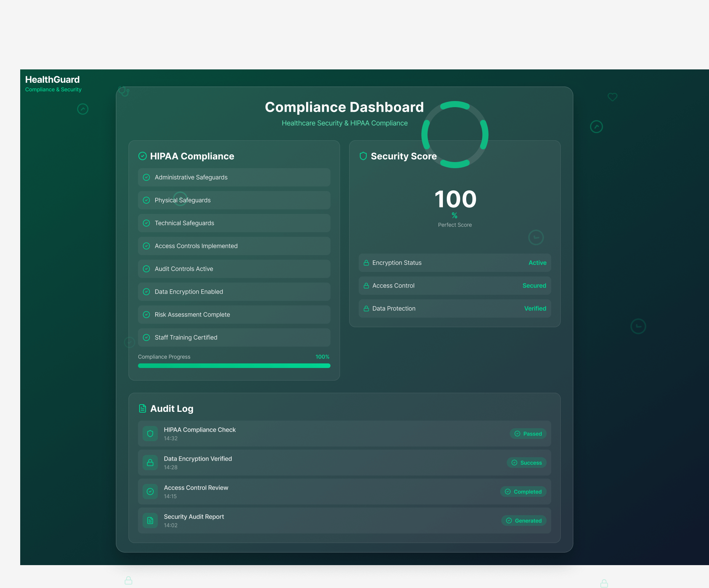Click the file icon for Security Audit Report
The height and width of the screenshot is (588, 709).
pos(150,521)
